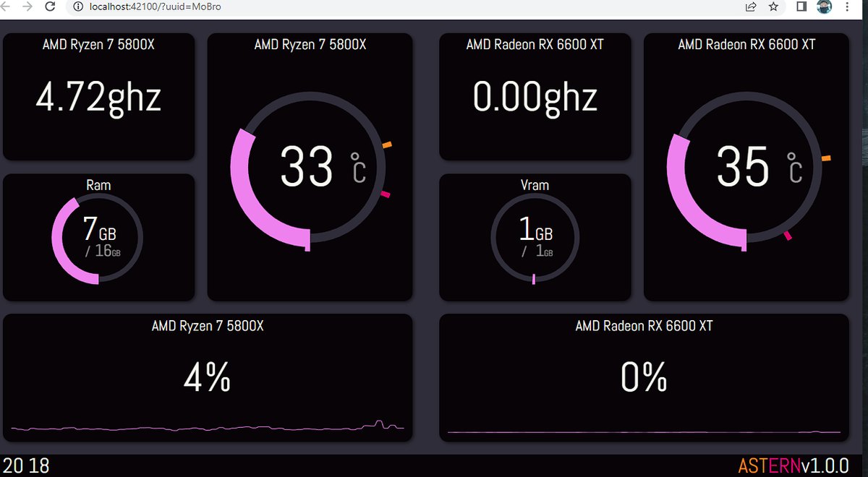Open the browser three-dot menu

pyautogui.click(x=847, y=7)
